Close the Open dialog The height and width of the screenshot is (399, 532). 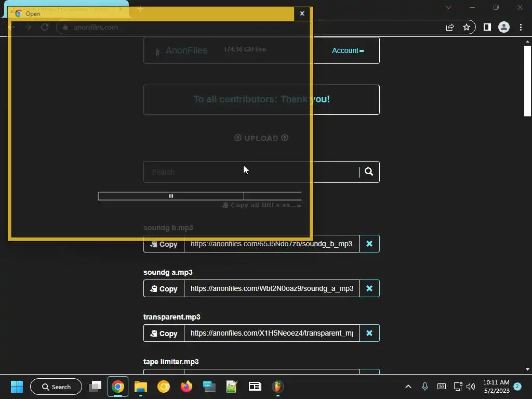[302, 14]
